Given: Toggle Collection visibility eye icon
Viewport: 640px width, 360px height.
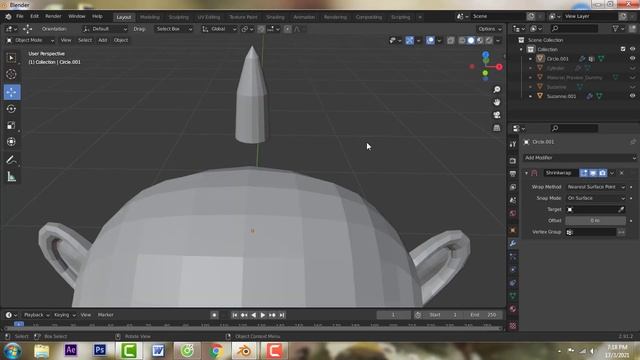Looking at the screenshot, I should (x=632, y=49).
